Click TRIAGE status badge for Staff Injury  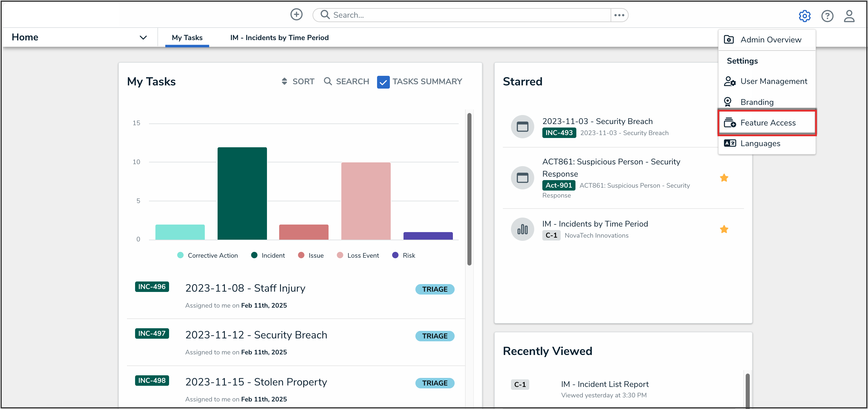pyautogui.click(x=434, y=289)
